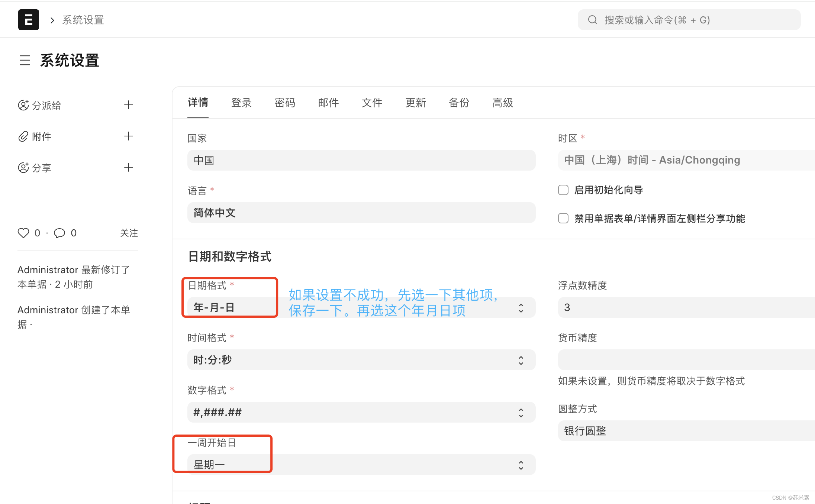Toggle the sidebar hamburger menu icon
The image size is (815, 504).
pos(25,60)
